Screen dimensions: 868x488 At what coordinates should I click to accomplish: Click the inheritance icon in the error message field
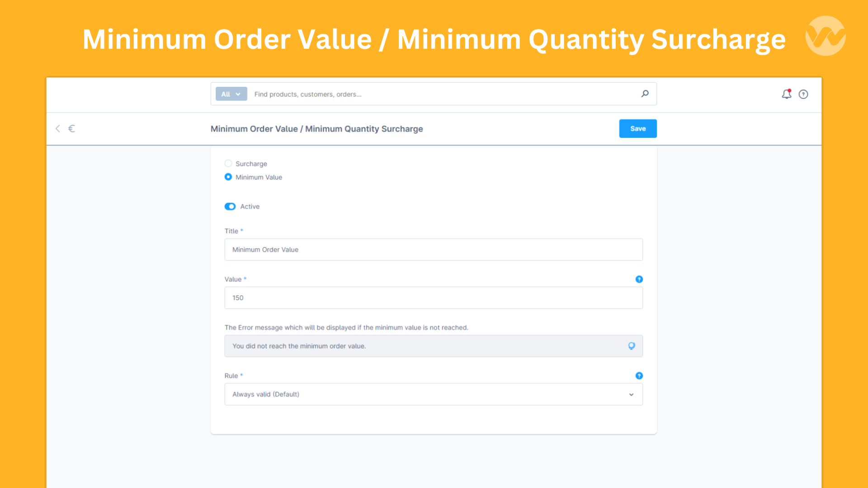[x=631, y=346]
